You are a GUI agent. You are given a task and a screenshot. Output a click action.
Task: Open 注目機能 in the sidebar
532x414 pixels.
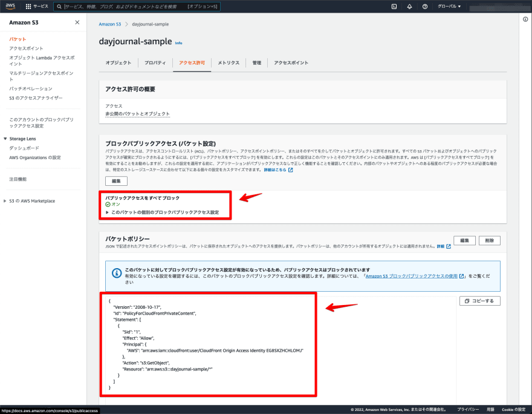[18, 179]
